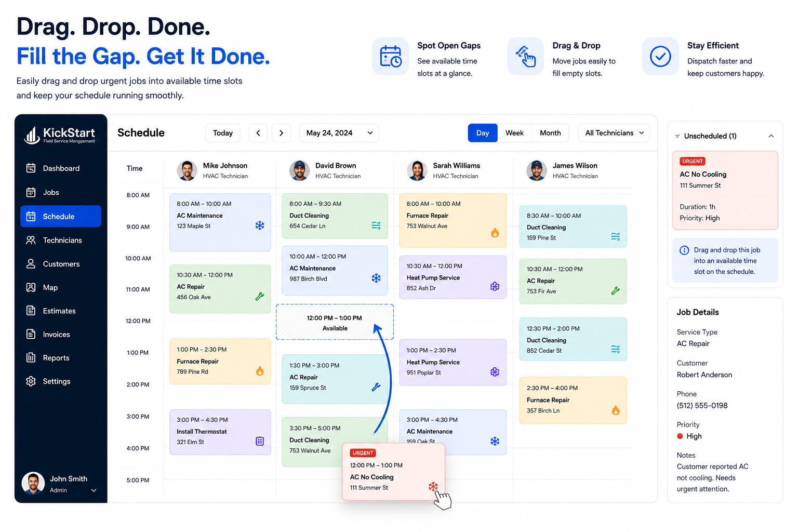Click thermostat icon on 321 Elm St job

pyautogui.click(x=260, y=442)
